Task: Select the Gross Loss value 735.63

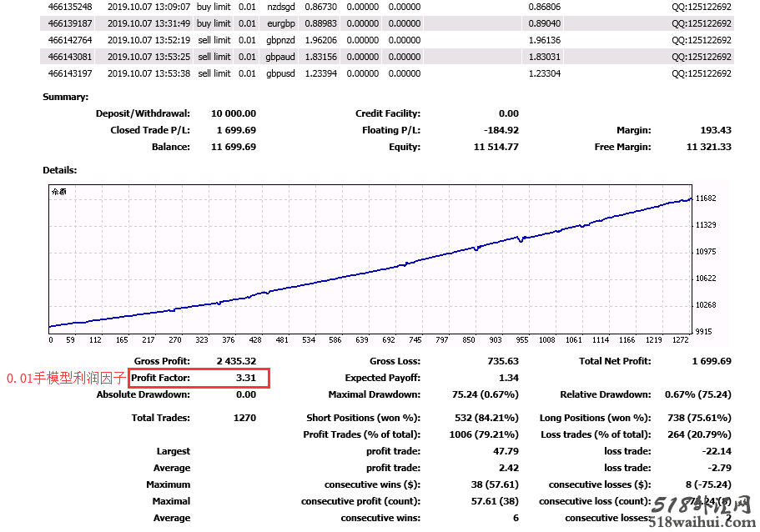Action: (503, 361)
